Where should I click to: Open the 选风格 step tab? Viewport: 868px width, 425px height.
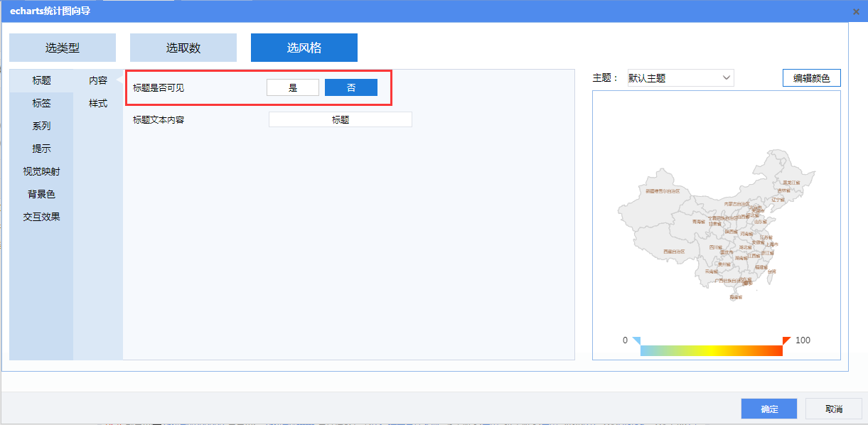coord(304,48)
